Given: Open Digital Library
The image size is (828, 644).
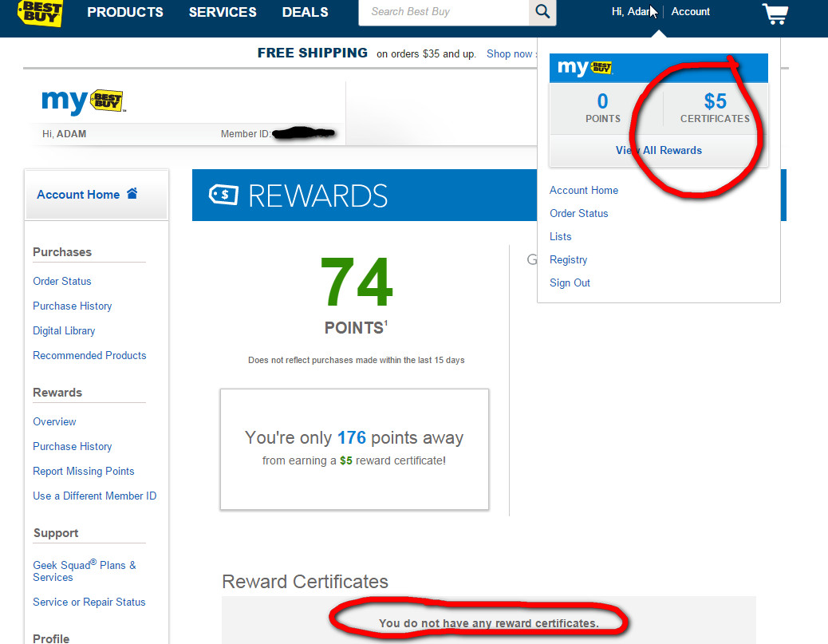Looking at the screenshot, I should [64, 331].
